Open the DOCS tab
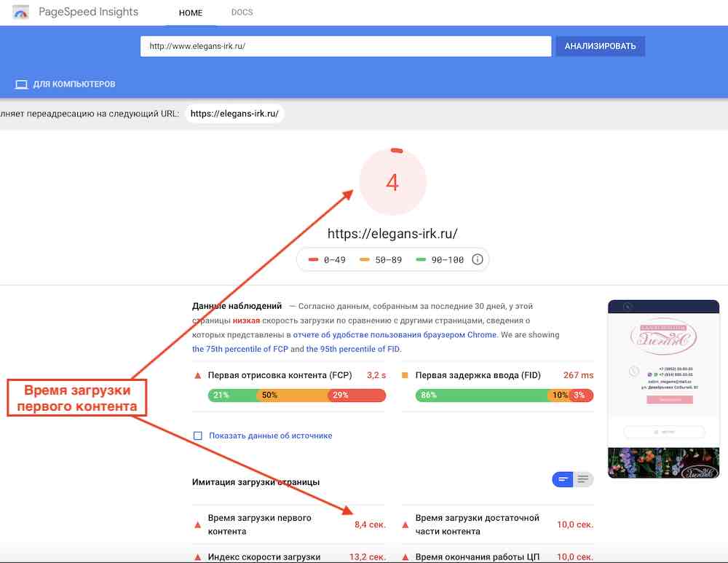 click(x=242, y=12)
